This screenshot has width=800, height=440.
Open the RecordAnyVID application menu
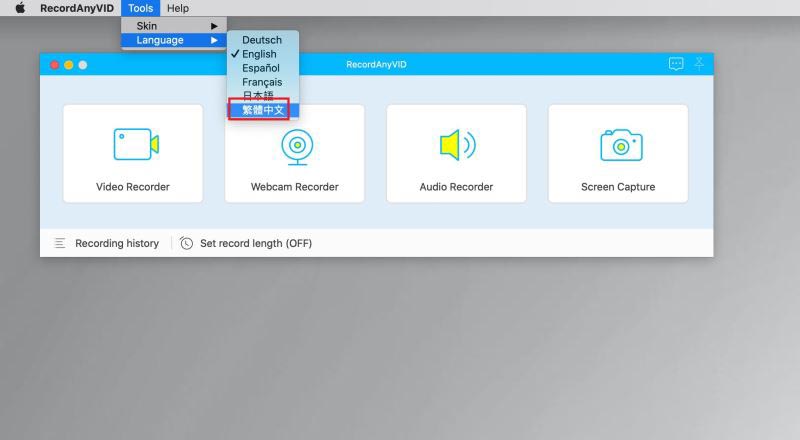[77, 8]
